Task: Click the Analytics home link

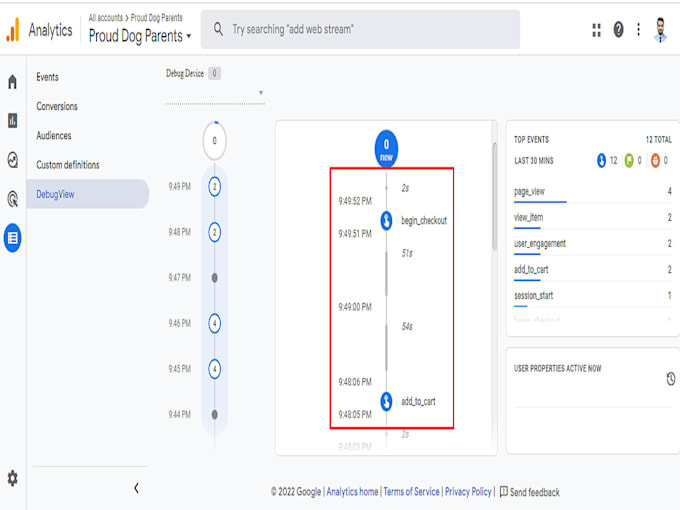Action: click(x=352, y=492)
